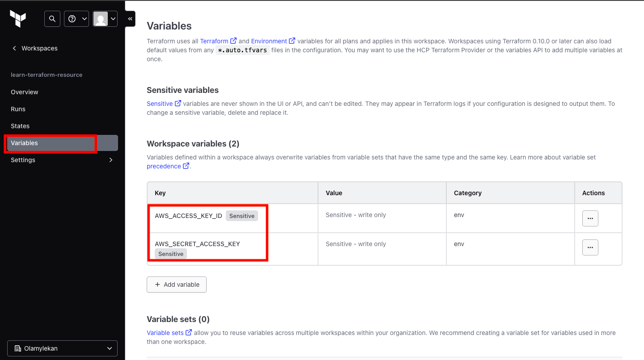The width and height of the screenshot is (644, 360).
Task: Click env category for AWS_SECRET_ACCESS_KEY
Action: coord(459,244)
